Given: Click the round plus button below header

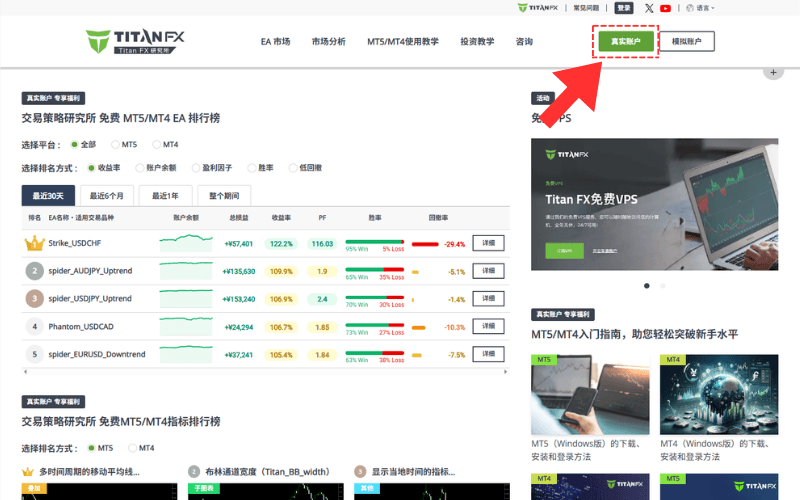Looking at the screenshot, I should tap(773, 72).
